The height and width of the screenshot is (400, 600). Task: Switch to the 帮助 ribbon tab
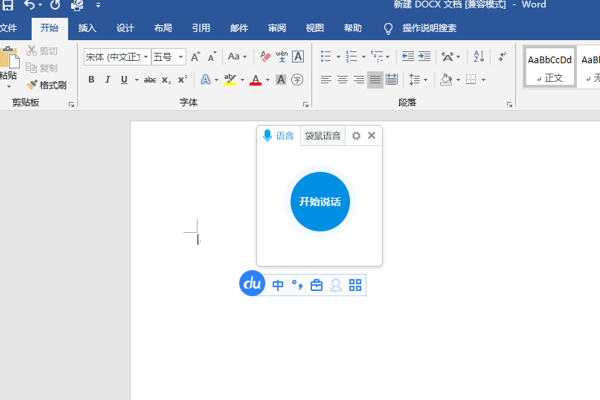pos(353,28)
